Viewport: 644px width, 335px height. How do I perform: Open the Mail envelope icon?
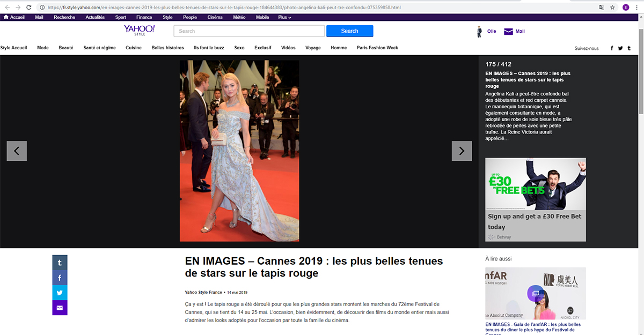point(508,32)
